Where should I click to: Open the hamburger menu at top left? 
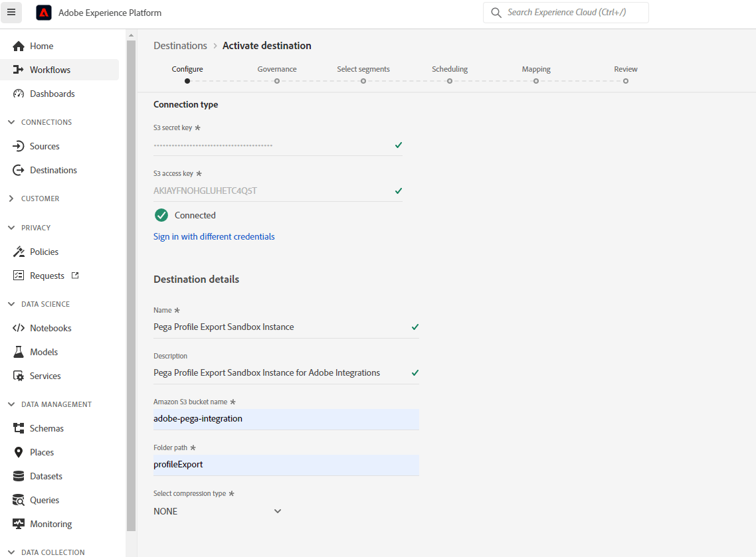click(11, 13)
